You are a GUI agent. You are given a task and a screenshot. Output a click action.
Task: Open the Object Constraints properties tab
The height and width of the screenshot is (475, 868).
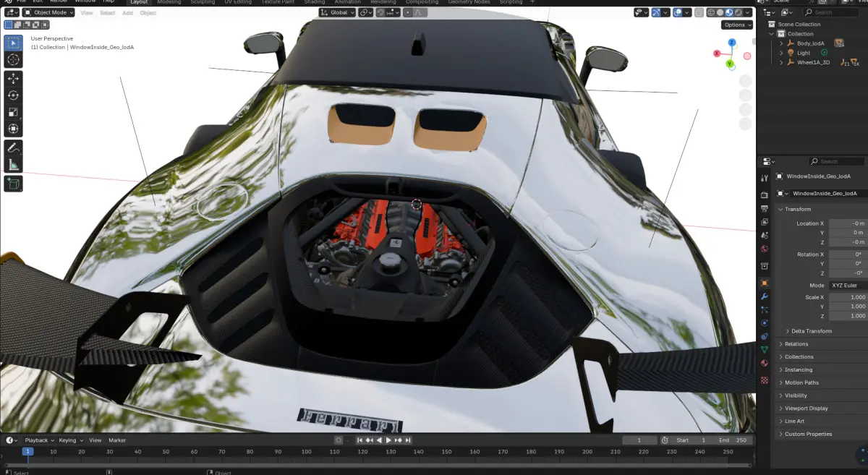[765, 336]
